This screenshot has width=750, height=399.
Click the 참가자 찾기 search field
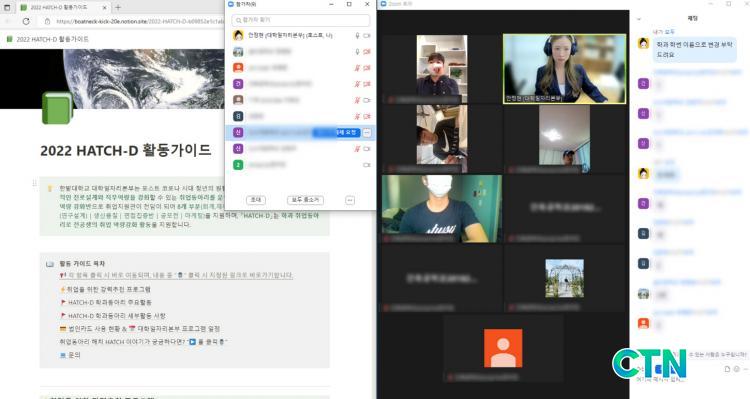(x=300, y=20)
